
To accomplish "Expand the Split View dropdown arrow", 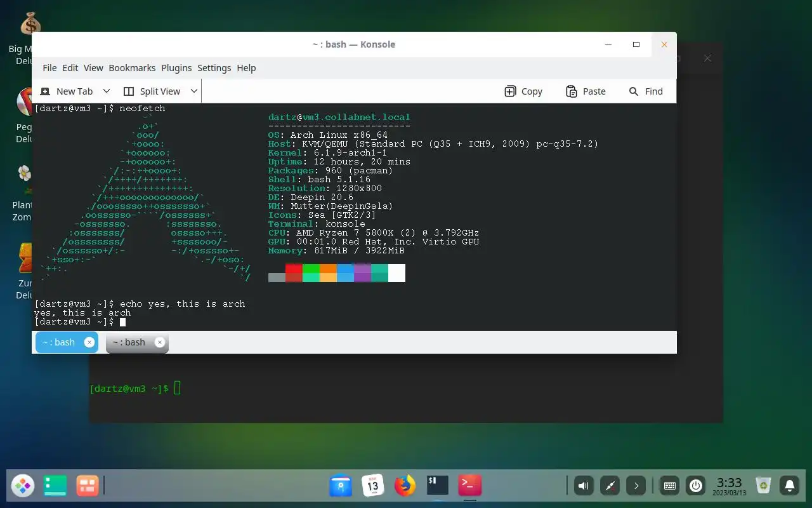I will tap(194, 91).
